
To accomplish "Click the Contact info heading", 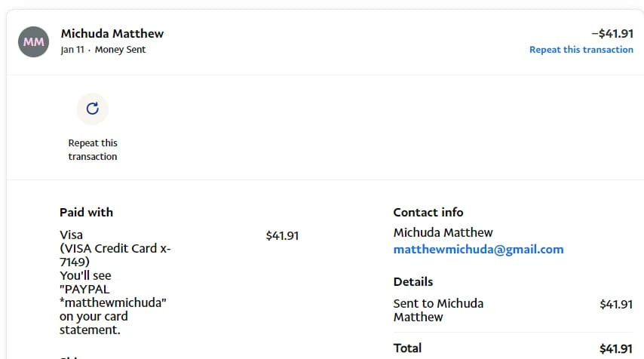I will click(x=428, y=213).
